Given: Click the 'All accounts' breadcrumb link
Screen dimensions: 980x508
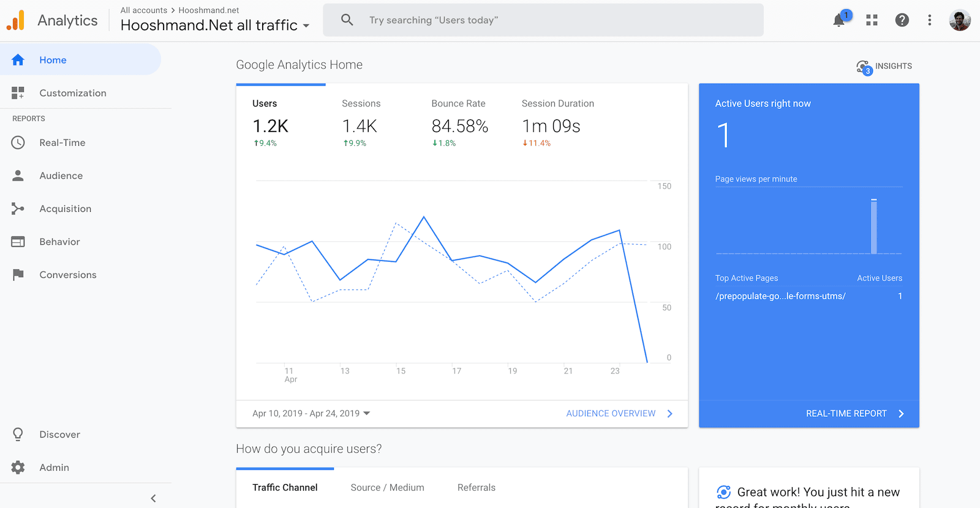Looking at the screenshot, I should coord(144,10).
